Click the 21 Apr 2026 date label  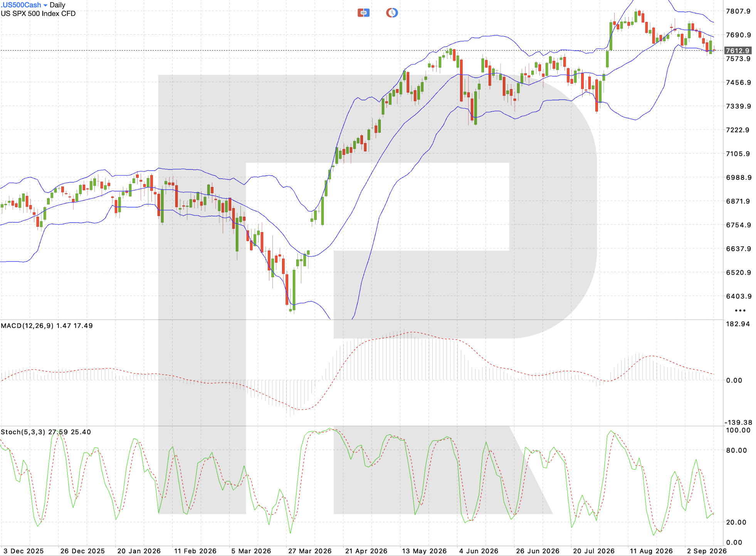[x=366, y=551]
